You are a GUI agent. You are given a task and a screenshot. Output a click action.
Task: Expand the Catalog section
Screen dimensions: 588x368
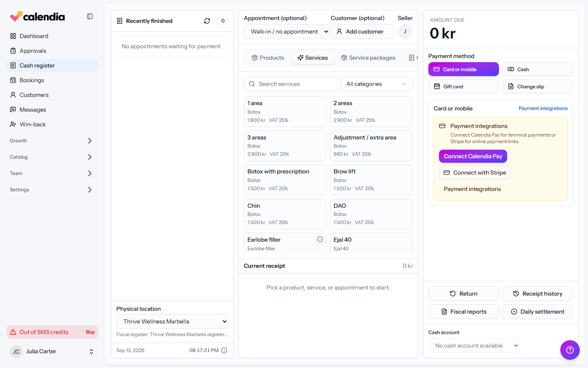(52, 157)
